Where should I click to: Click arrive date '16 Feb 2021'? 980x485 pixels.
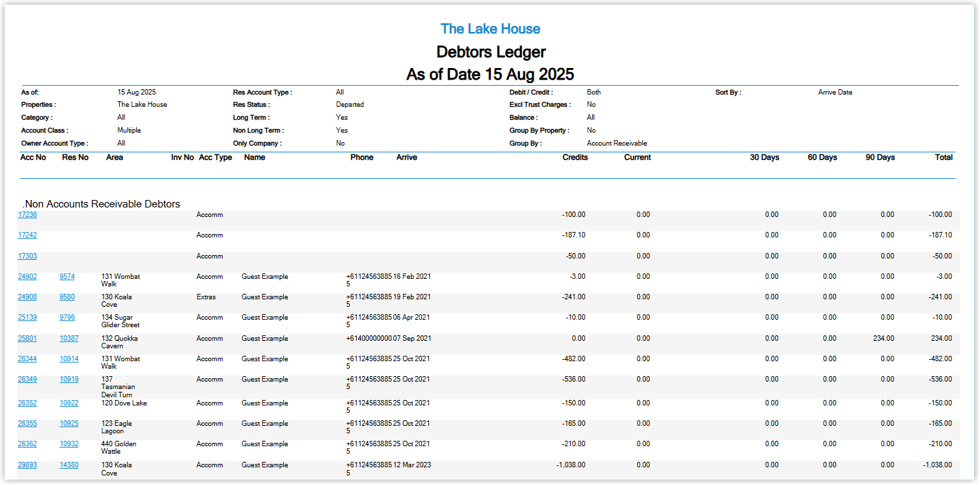[x=412, y=277]
